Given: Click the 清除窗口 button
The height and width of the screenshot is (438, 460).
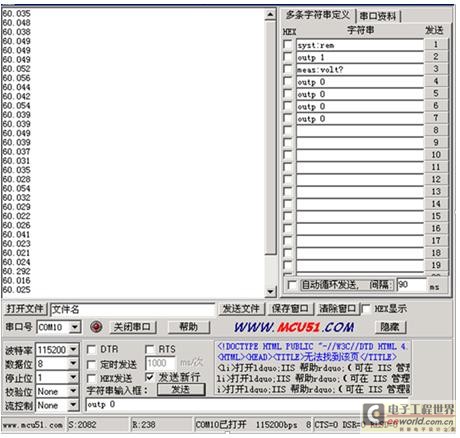Looking at the screenshot, I should click(x=338, y=309).
